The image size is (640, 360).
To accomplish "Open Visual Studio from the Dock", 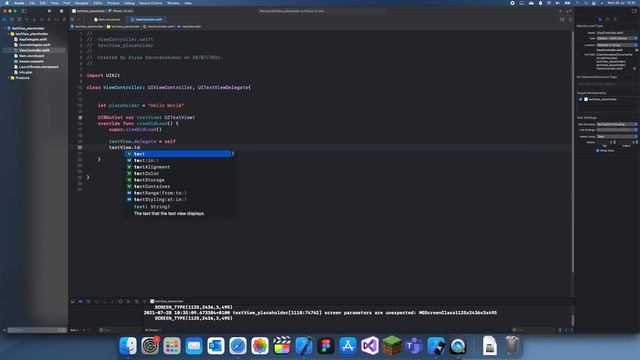I will tap(370, 346).
